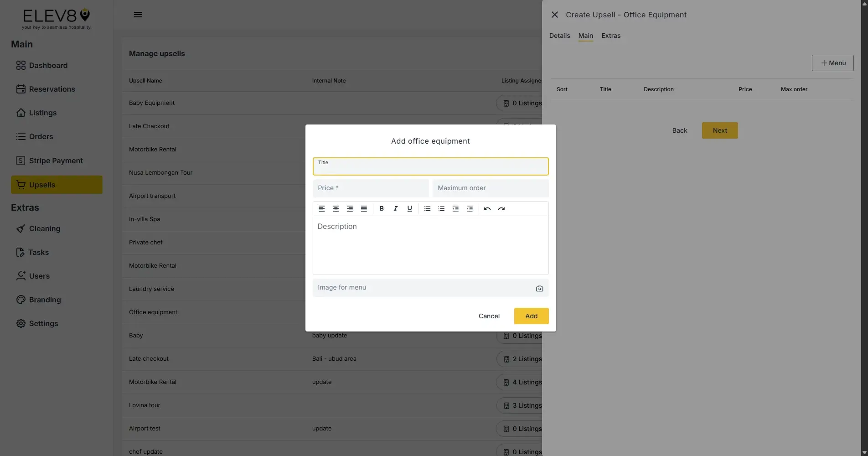Redo an edit with the redo arrow
Image resolution: width=868 pixels, height=456 pixels.
coord(501,208)
